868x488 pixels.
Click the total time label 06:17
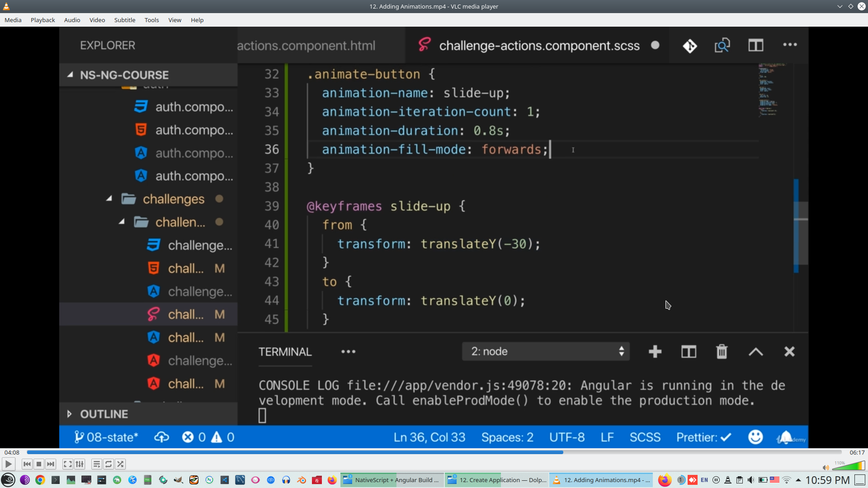pyautogui.click(x=857, y=452)
